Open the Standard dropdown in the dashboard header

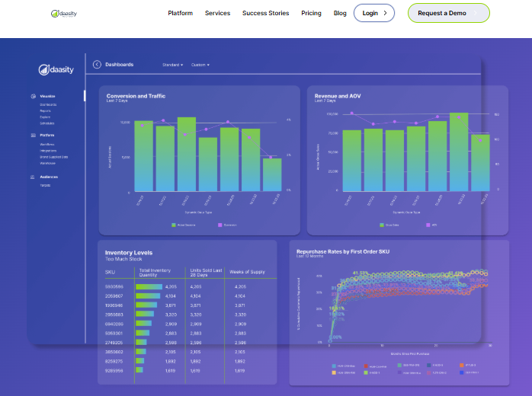[172, 65]
